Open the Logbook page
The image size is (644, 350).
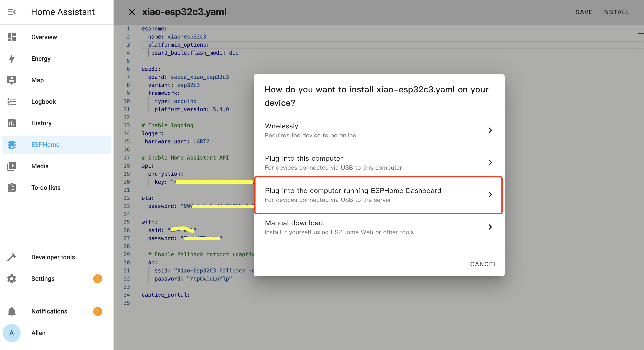coord(56,102)
